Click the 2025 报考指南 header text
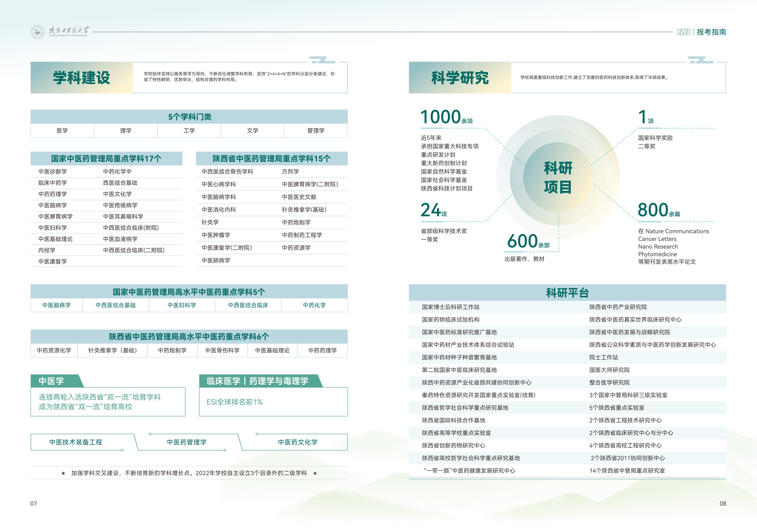This screenshot has width=757, height=532. [701, 32]
